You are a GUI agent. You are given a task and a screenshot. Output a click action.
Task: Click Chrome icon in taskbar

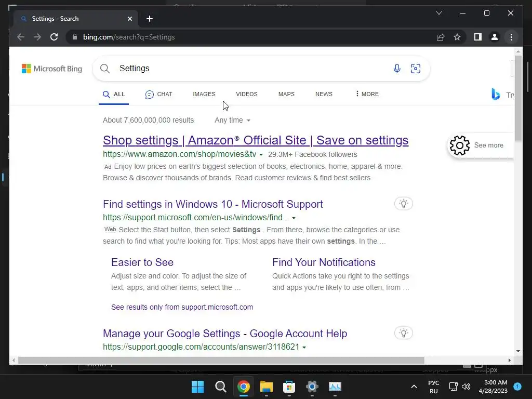click(243, 387)
